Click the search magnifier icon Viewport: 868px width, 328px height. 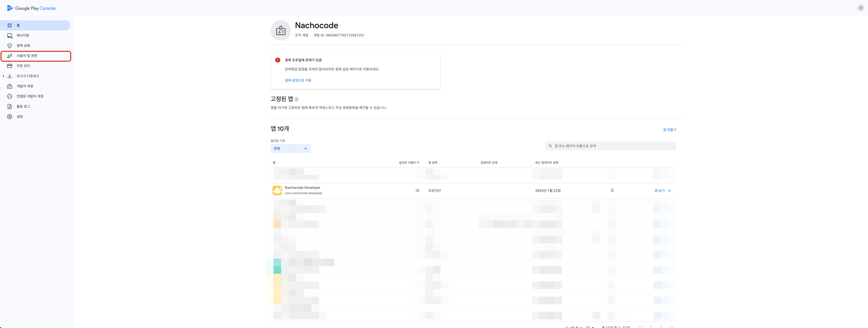pos(550,146)
